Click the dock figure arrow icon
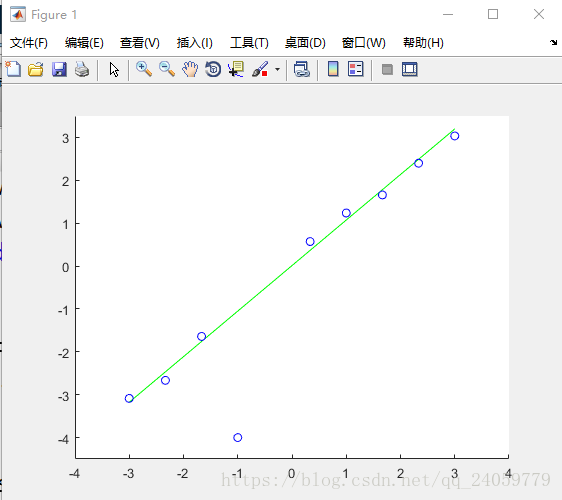The image size is (562, 500). pos(553,42)
